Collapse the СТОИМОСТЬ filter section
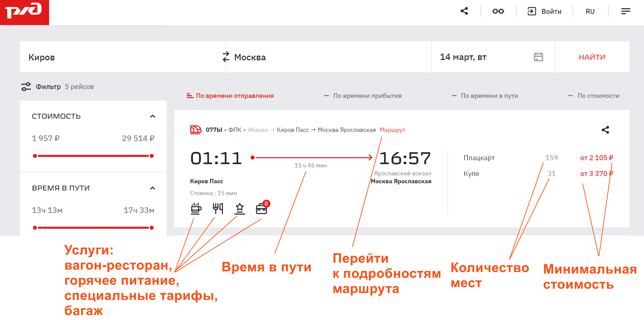The width and height of the screenshot is (644, 320). pos(153,116)
